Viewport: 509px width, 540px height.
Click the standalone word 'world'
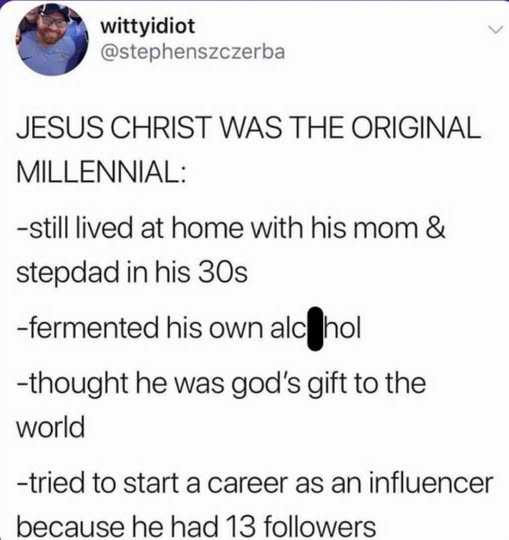click(51, 427)
